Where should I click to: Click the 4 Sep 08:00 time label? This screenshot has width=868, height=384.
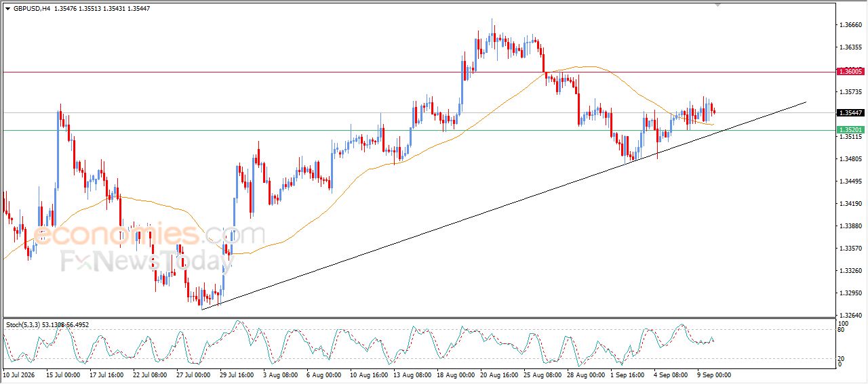point(671,375)
